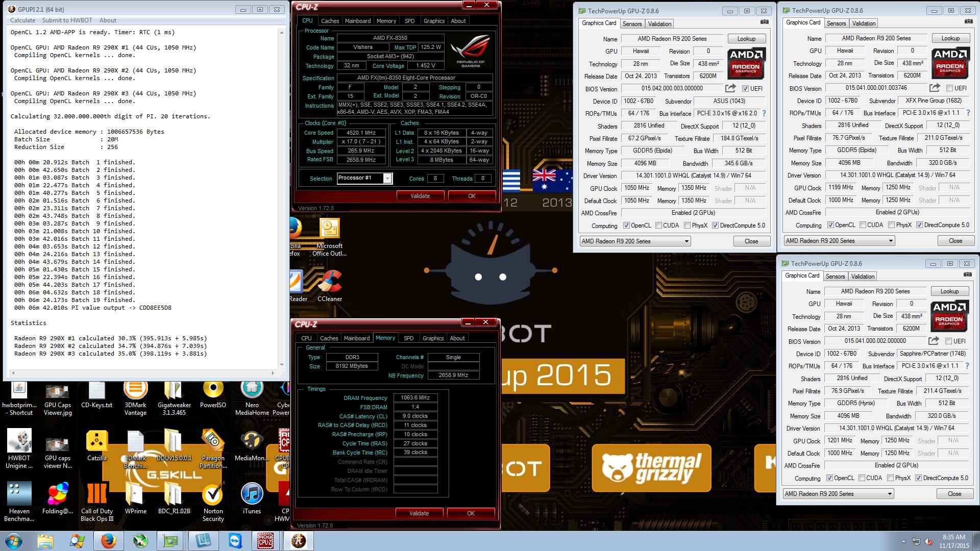980x551 pixels.
Task: Click the Windows Start button
Action: click(x=14, y=541)
